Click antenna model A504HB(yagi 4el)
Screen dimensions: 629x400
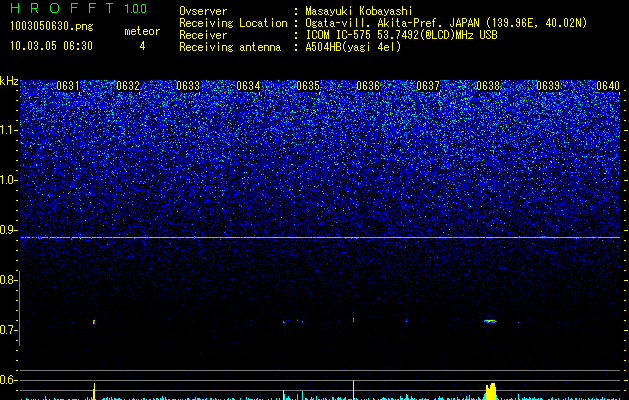click(x=353, y=47)
